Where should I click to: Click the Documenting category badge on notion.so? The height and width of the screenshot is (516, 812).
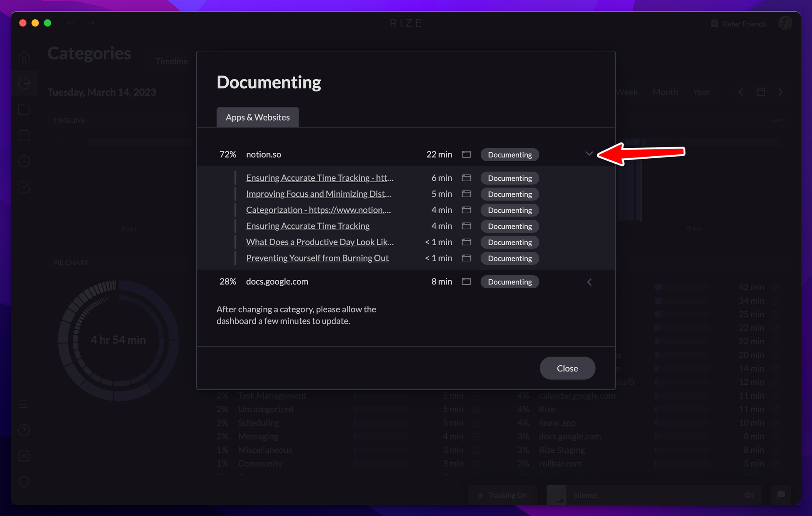[509, 154]
